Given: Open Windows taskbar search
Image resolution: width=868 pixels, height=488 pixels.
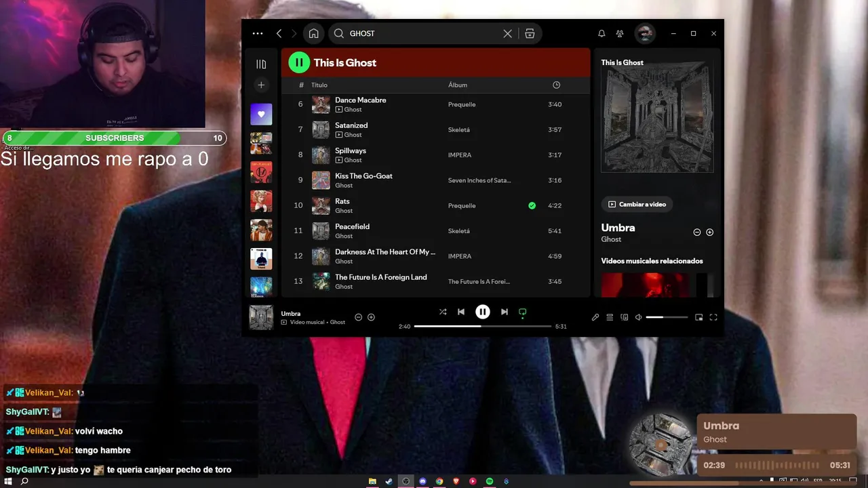Looking at the screenshot, I should coord(25,481).
